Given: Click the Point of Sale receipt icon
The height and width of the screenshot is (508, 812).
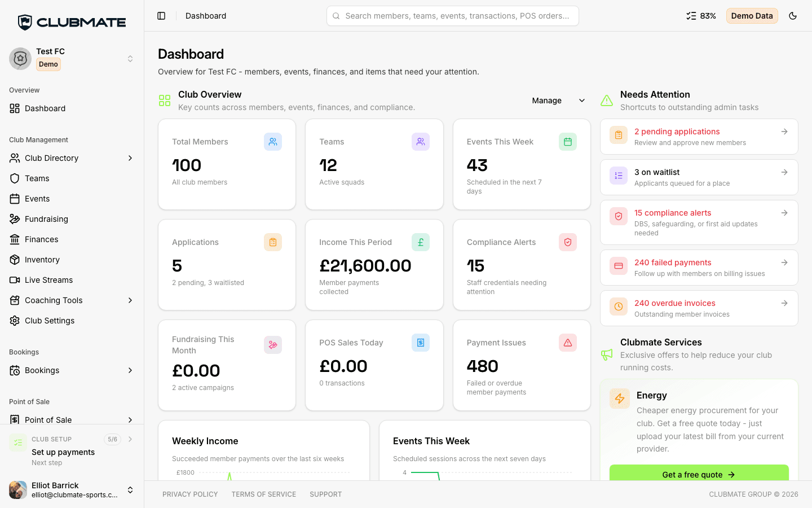Looking at the screenshot, I should tap(15, 420).
